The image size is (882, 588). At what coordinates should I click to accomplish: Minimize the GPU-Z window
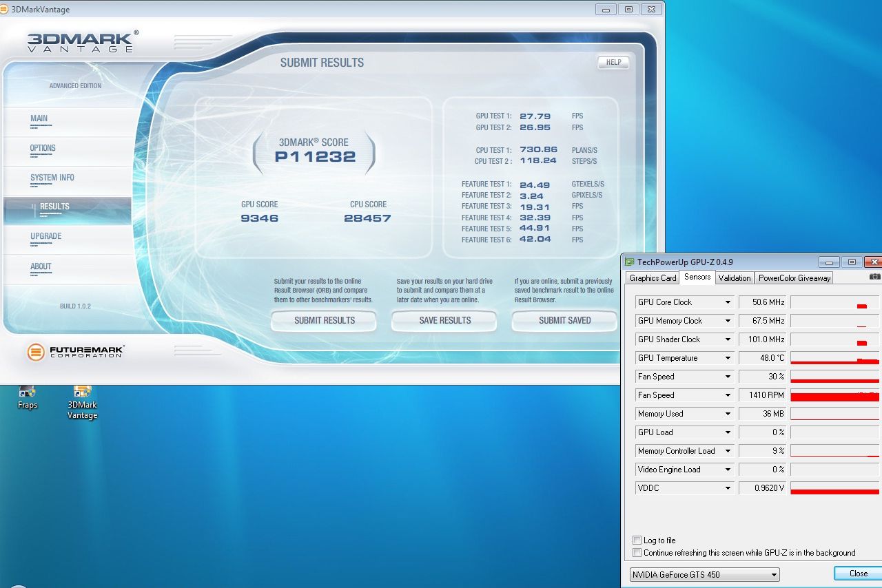(x=830, y=262)
